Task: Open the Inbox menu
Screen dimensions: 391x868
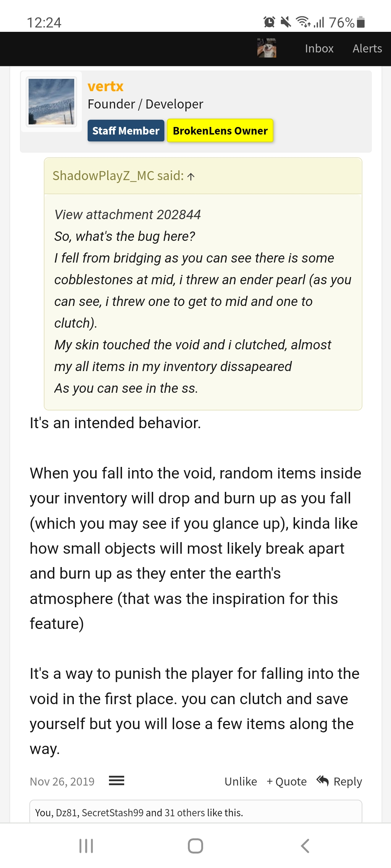Action: (x=319, y=48)
